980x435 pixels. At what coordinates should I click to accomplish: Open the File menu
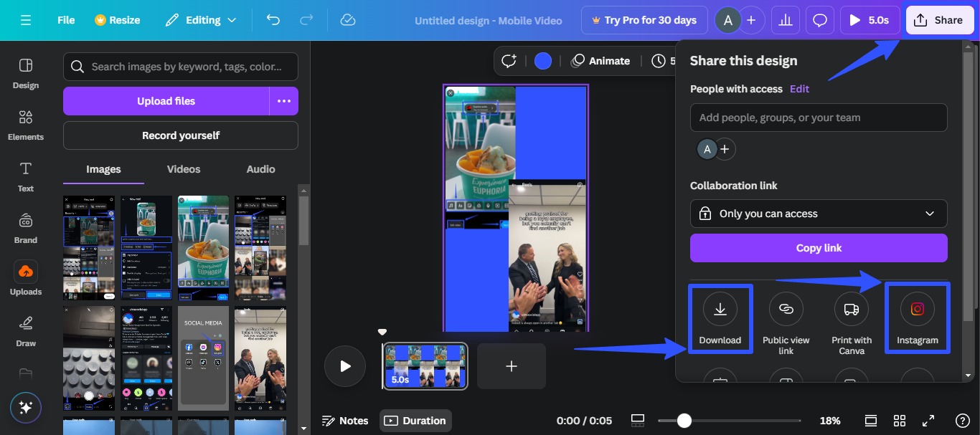point(65,20)
